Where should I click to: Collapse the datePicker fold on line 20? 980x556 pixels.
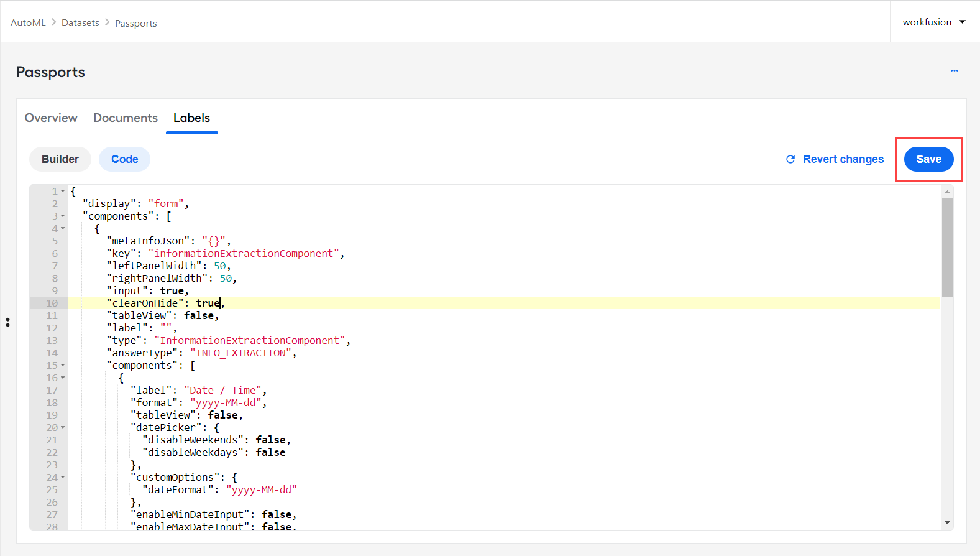coord(63,427)
